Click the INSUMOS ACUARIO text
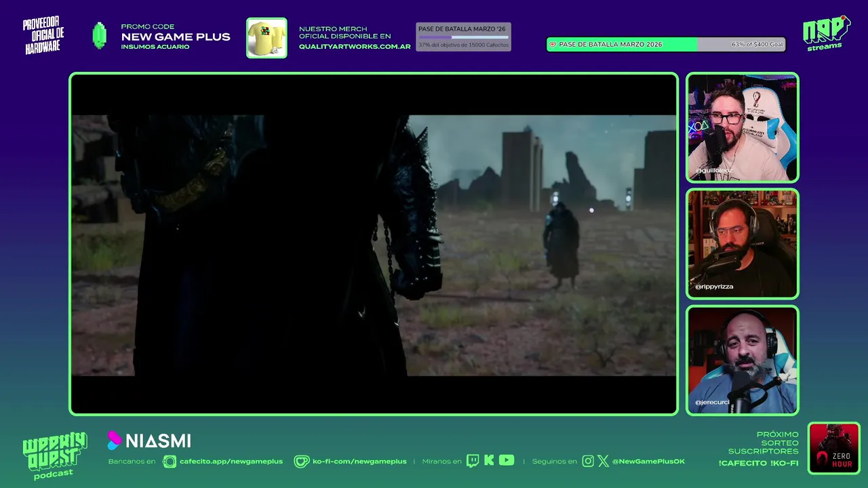 [155, 47]
